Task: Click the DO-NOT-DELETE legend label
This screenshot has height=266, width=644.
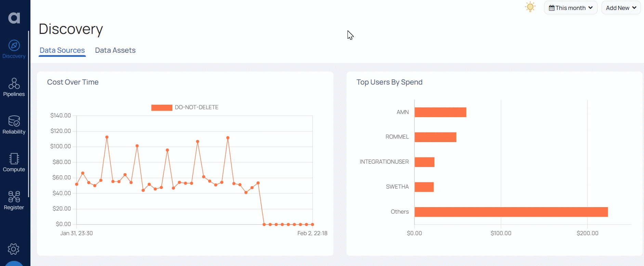Action: coord(197,107)
